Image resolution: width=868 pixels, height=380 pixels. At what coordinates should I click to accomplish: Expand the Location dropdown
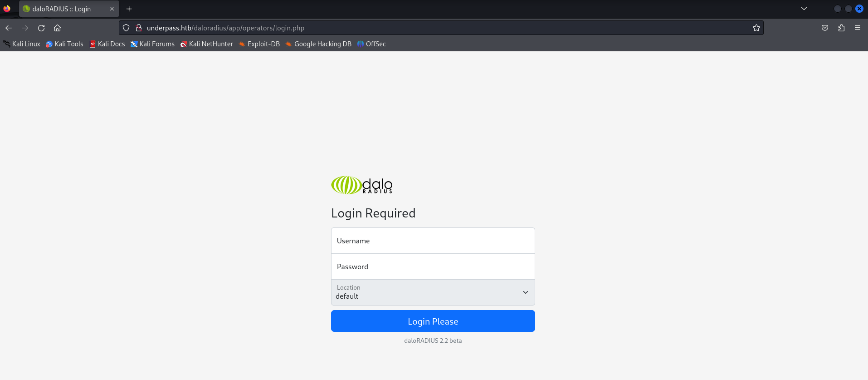pos(433,292)
